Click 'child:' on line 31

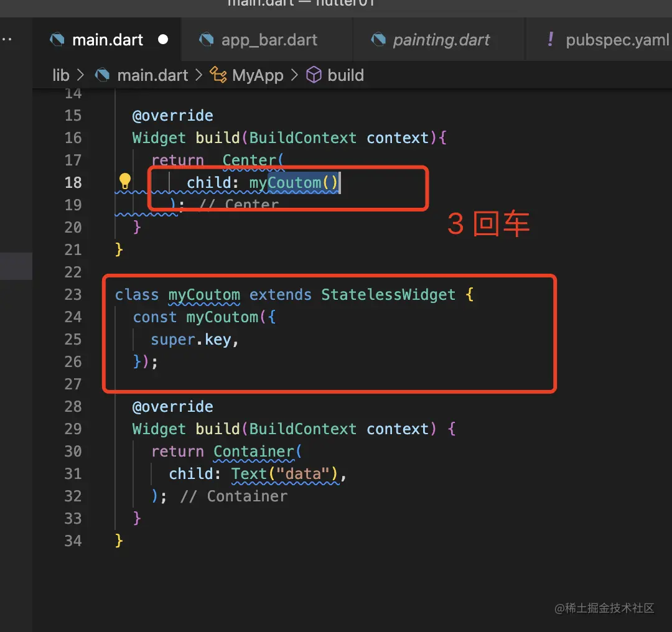click(x=195, y=474)
